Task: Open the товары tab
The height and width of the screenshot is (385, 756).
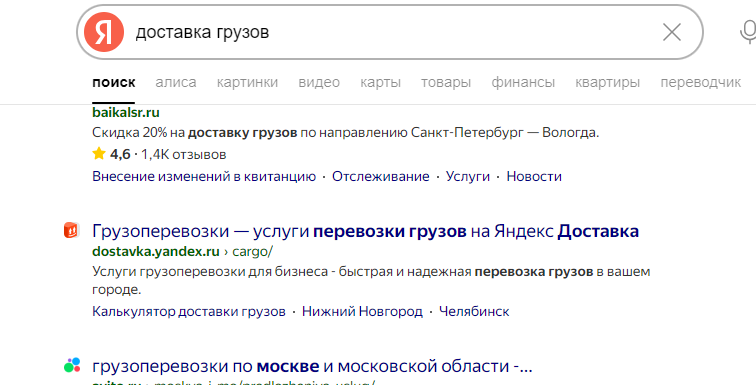Action: (446, 82)
